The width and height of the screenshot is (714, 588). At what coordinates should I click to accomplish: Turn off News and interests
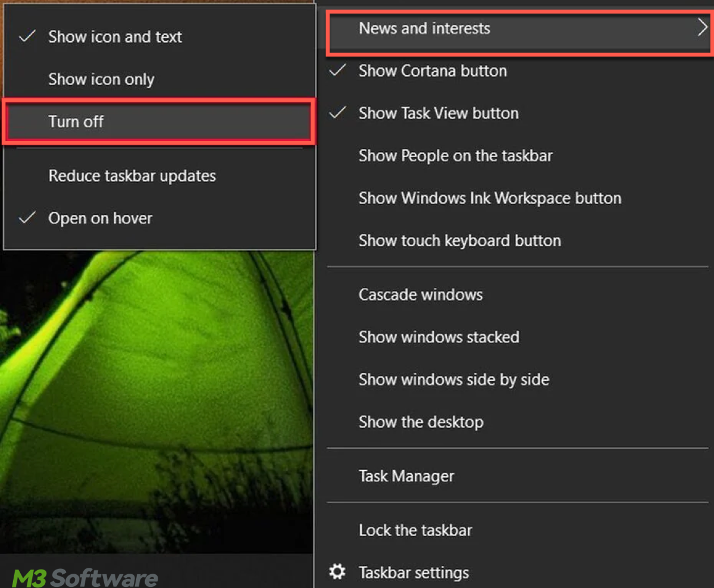[x=159, y=122]
